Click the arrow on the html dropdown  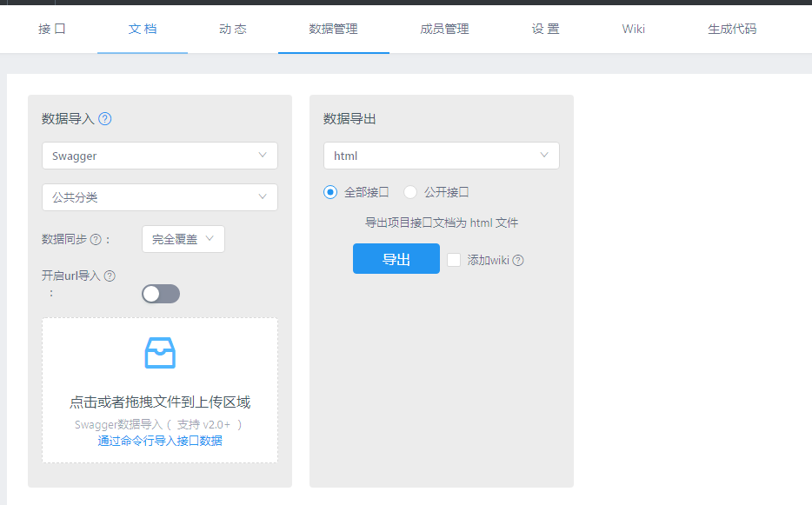tap(545, 155)
